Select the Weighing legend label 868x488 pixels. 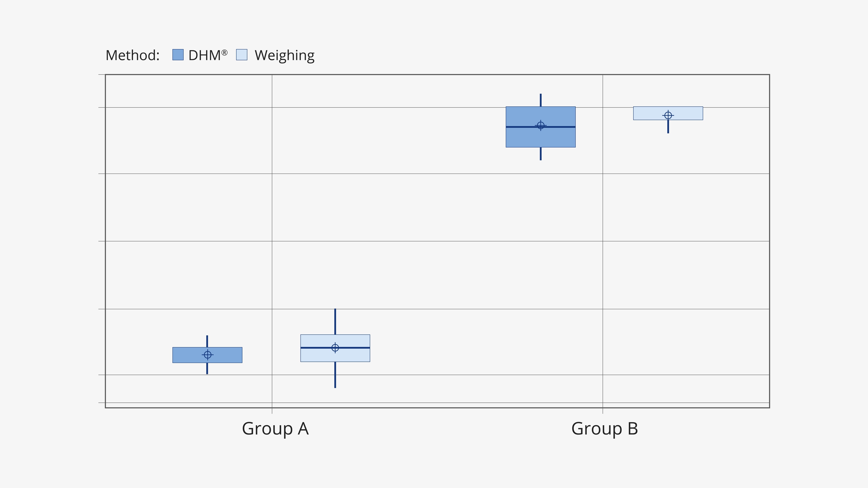(x=284, y=55)
